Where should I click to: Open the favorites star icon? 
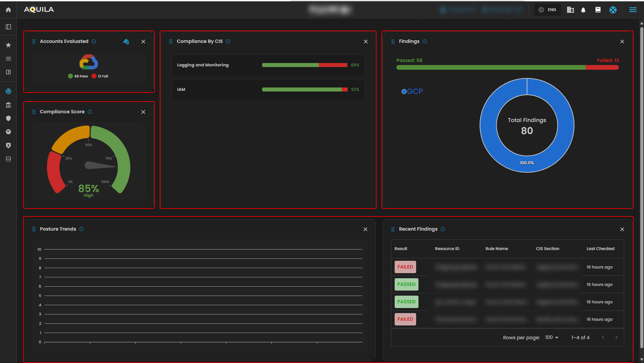8,45
